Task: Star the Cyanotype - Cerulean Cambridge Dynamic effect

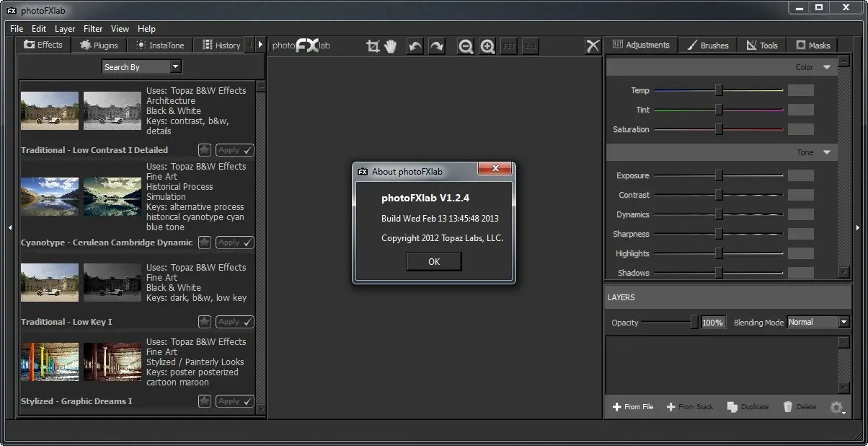Action: pos(205,242)
